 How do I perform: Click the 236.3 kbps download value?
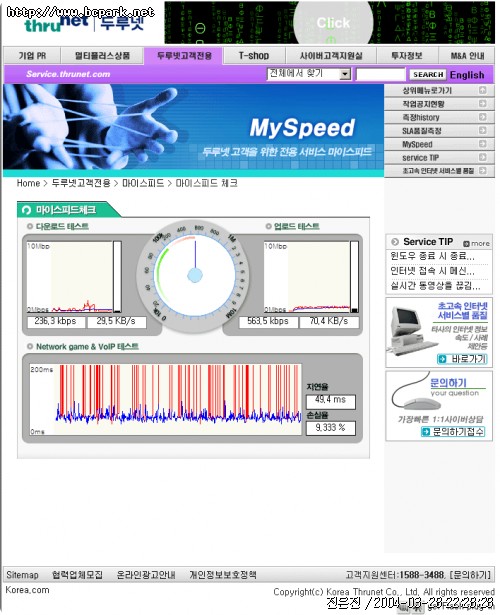click(56, 321)
